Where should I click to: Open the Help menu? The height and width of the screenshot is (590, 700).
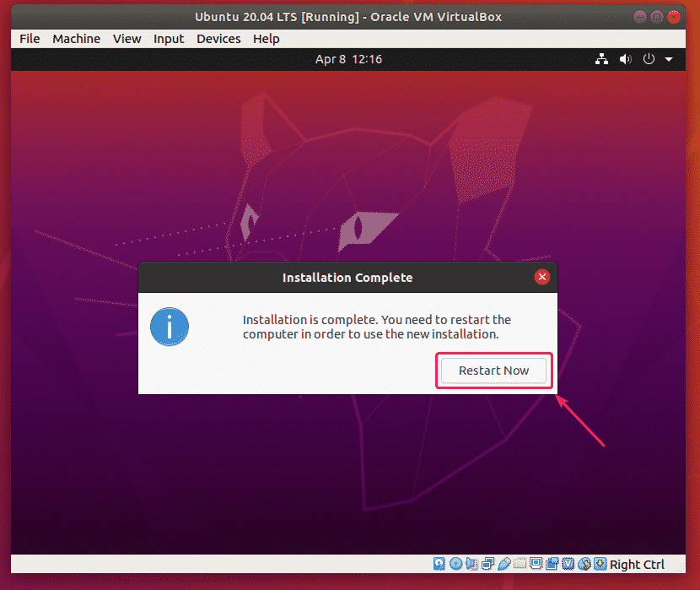[x=266, y=39]
